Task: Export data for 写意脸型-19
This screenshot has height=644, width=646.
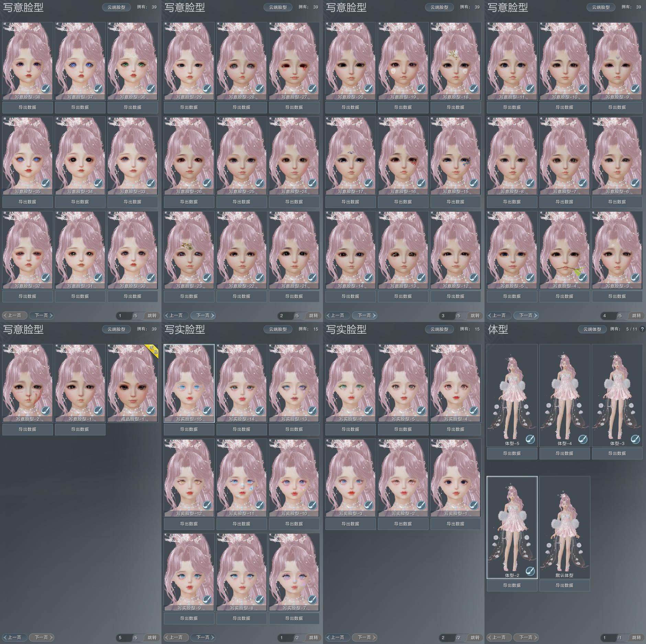Action: click(x=403, y=108)
